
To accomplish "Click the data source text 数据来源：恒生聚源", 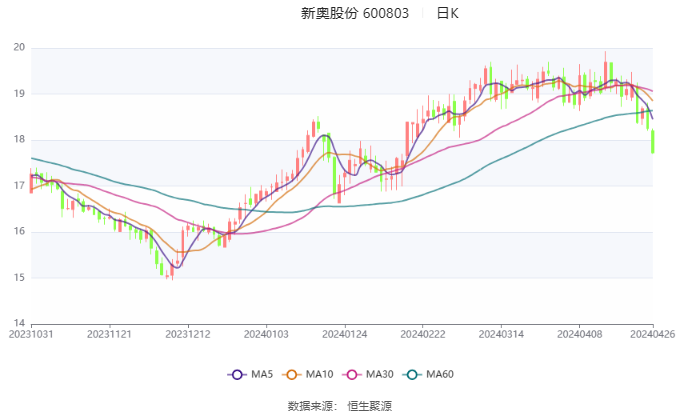I will 340,406.
